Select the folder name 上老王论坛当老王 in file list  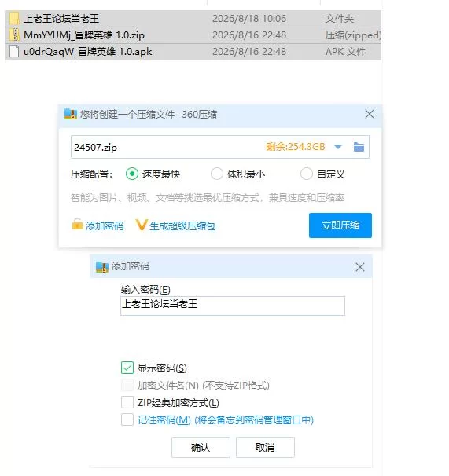click(x=61, y=19)
